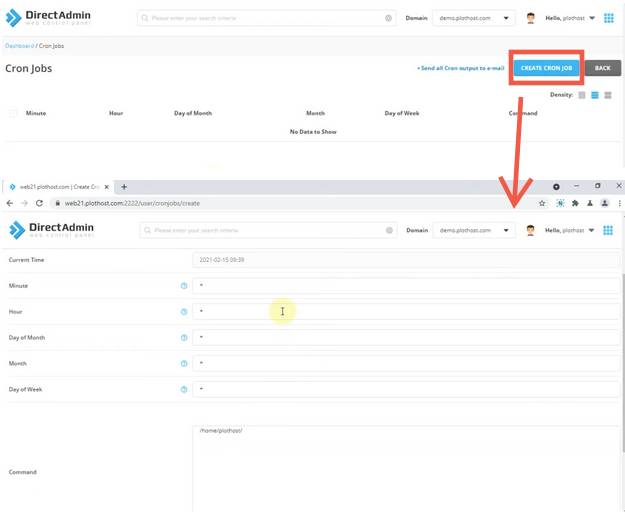Click Send all Cron output to e-mail link
This screenshot has width=625, height=520.
click(460, 68)
